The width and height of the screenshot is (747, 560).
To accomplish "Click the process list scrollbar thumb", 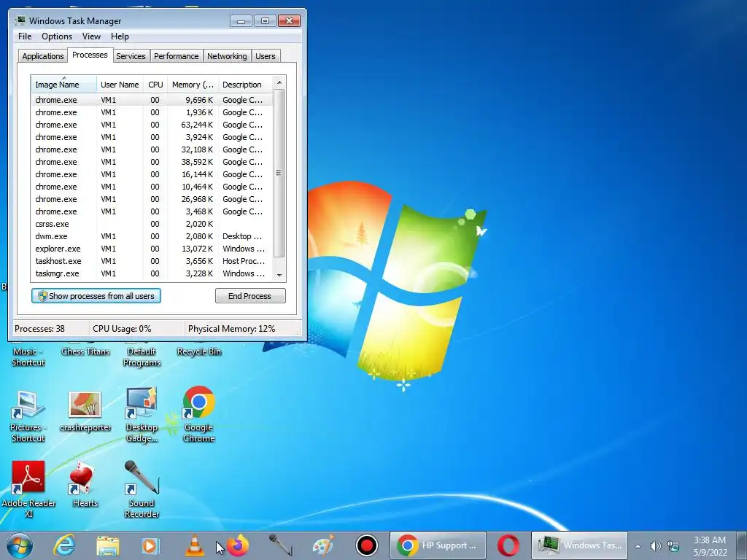I will [279, 173].
